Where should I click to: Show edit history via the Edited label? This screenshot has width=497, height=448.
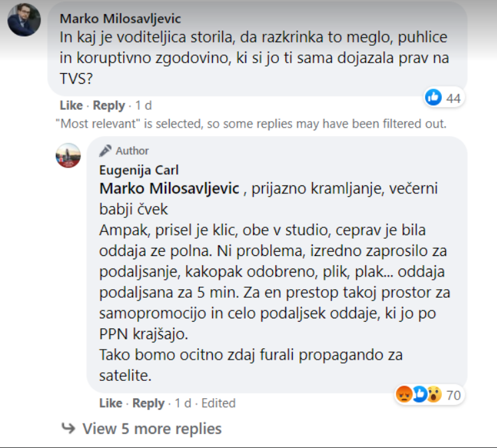pos(218,403)
